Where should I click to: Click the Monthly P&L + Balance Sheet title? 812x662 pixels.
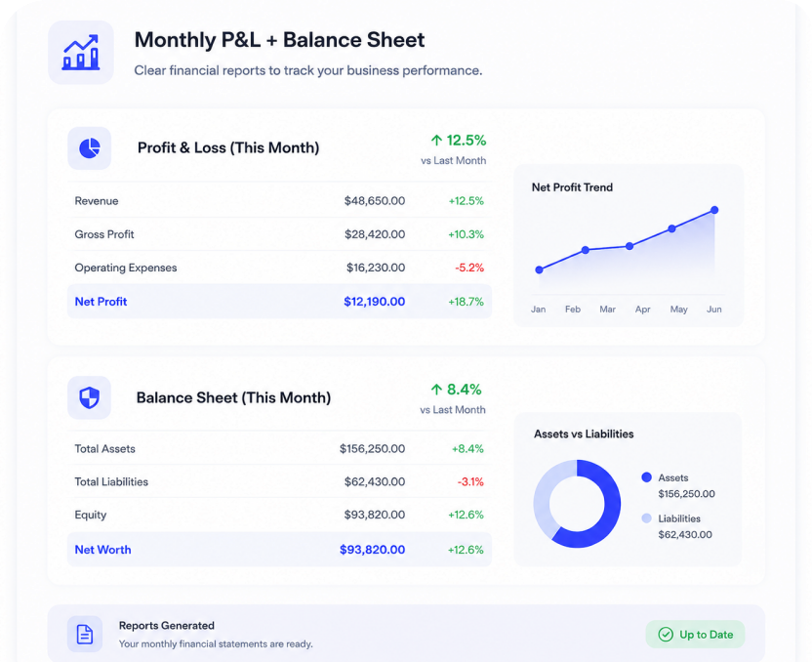[280, 40]
